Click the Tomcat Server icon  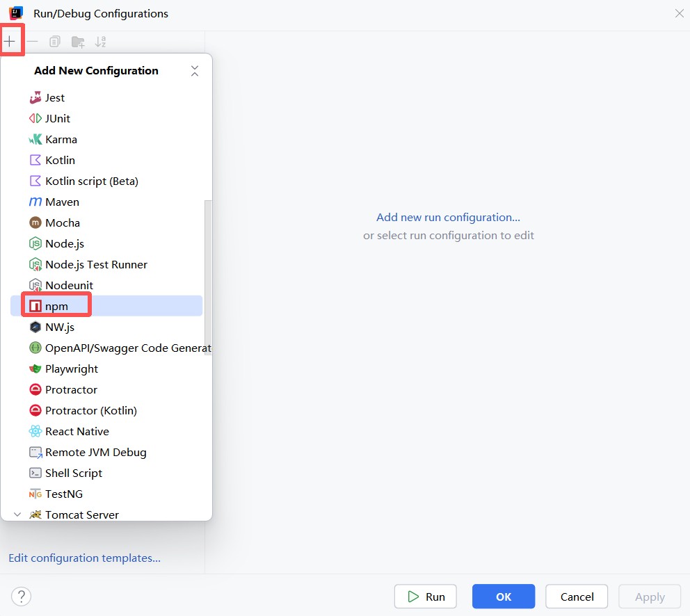(x=35, y=514)
